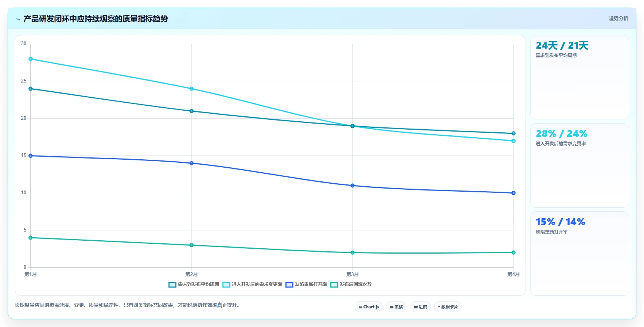This screenshot has width=644, height=327.
Task: Click the 第1月 point on the cyan 变更率 line
Action: (x=31, y=59)
